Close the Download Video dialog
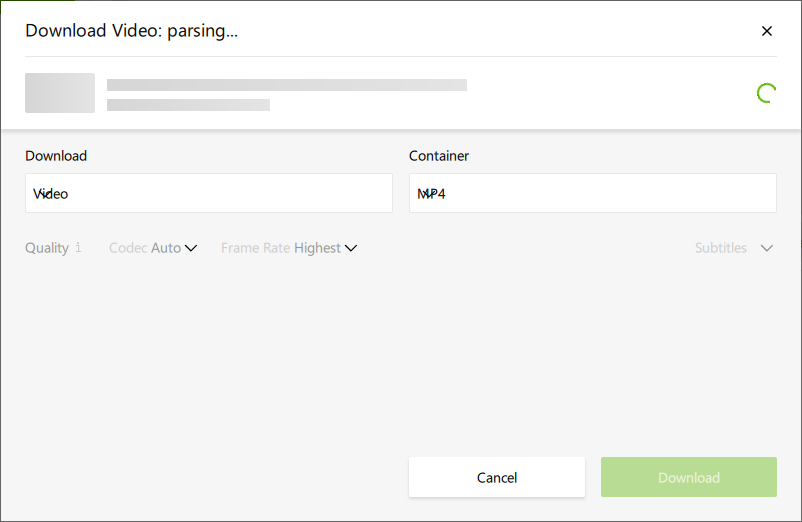Screen dimensions: 802x522 767,31
